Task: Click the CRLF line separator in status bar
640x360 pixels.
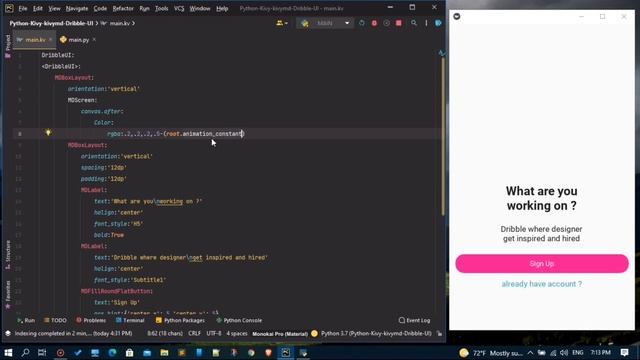Action: tap(194, 333)
